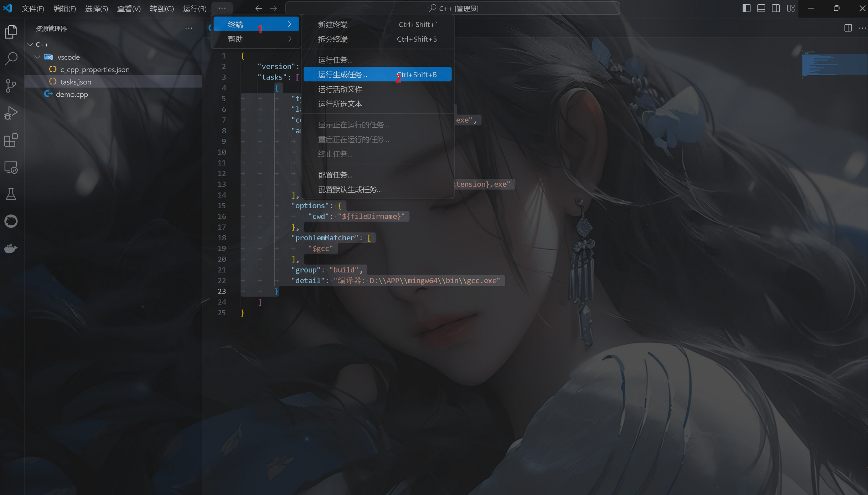The height and width of the screenshot is (495, 868).
Task: Open editor more actions ellipsis
Action: (862, 28)
